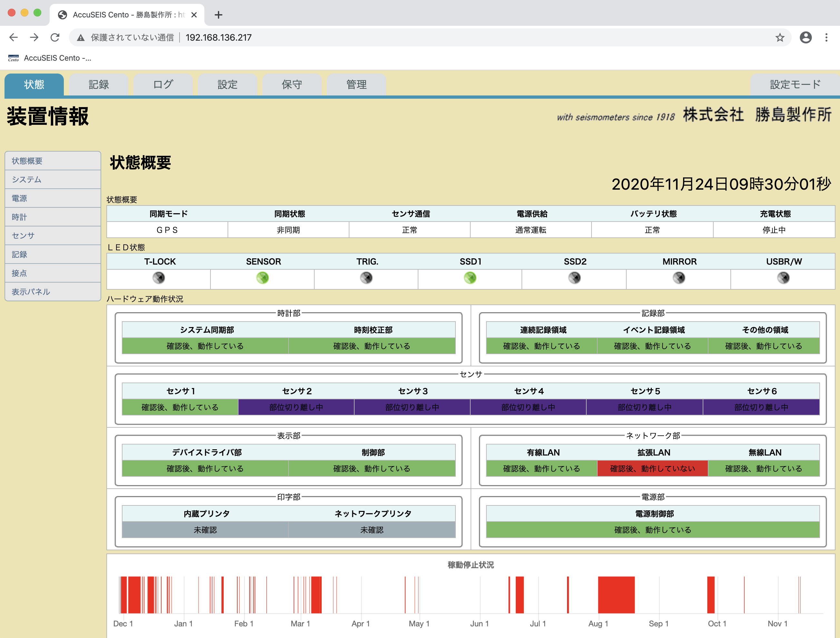Click the 設定モード button

(795, 85)
